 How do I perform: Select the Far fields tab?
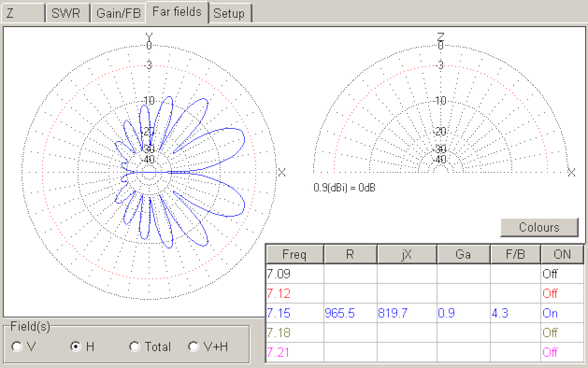tap(177, 12)
